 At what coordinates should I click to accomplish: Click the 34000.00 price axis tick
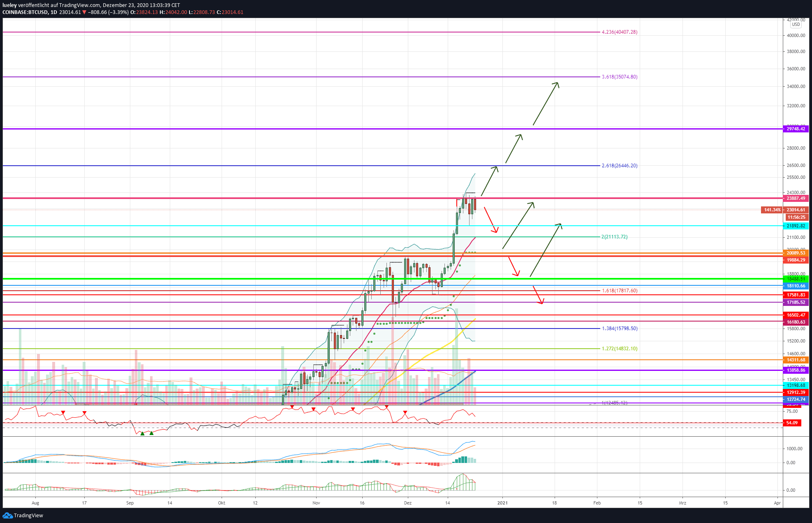796,86
